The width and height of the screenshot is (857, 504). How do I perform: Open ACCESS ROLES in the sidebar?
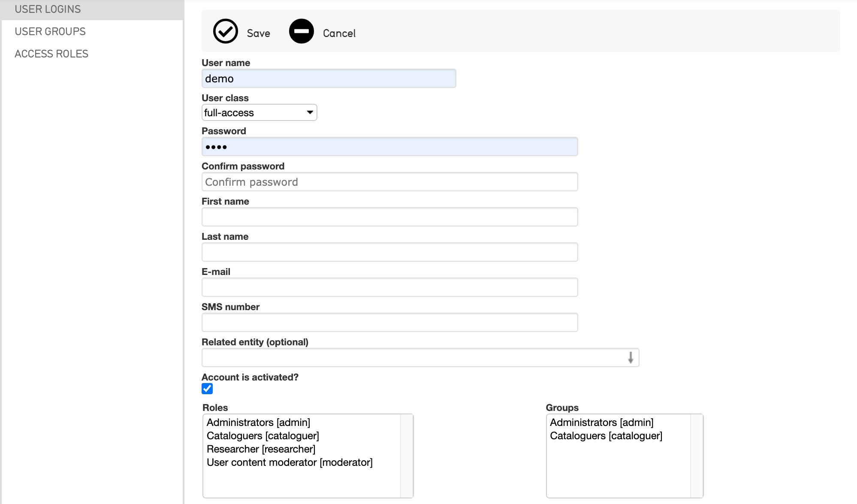[51, 54]
